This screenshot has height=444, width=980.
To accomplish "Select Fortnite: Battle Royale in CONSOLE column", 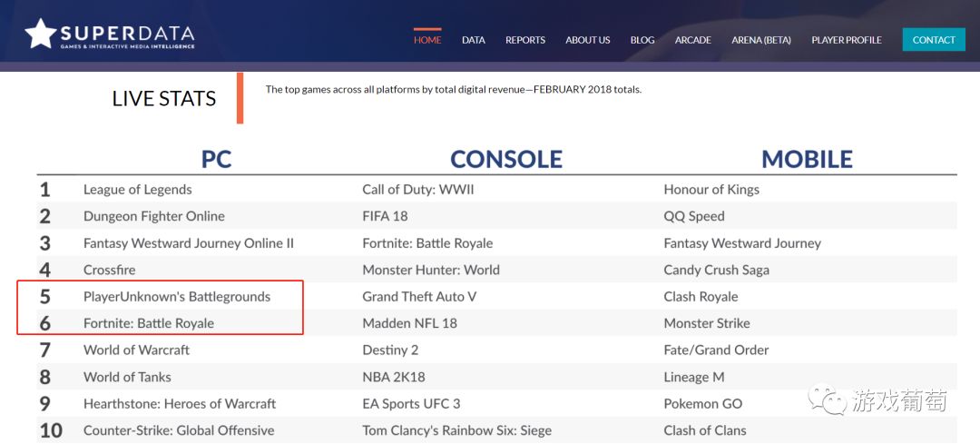I will pyautogui.click(x=427, y=243).
